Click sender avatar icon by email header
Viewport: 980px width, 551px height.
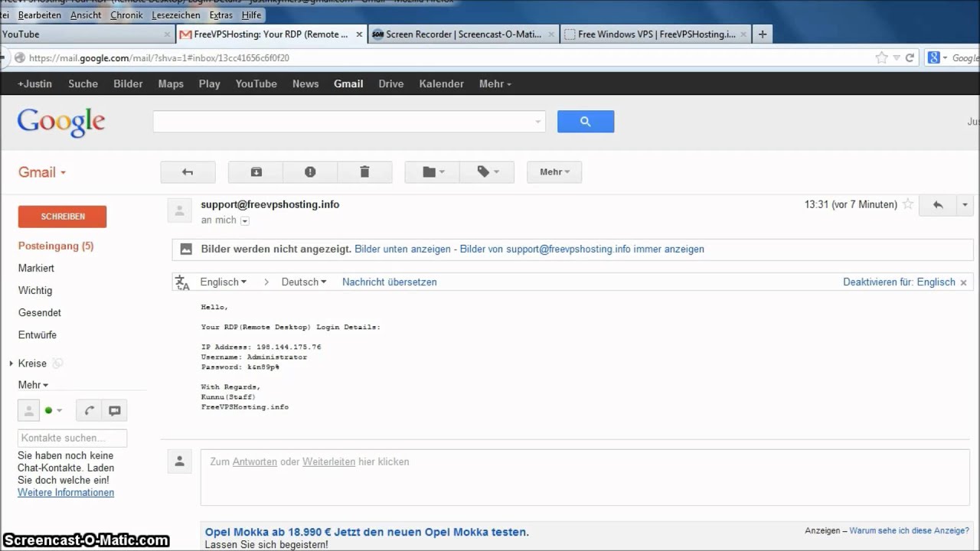coord(179,210)
